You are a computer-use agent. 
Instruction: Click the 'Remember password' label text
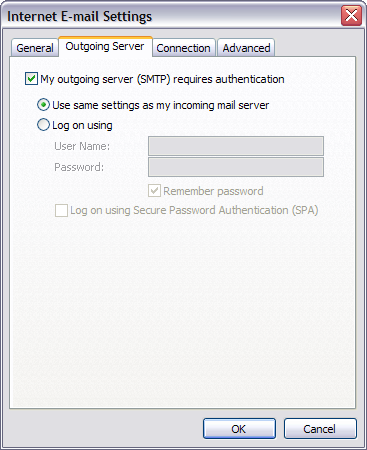coord(213,191)
